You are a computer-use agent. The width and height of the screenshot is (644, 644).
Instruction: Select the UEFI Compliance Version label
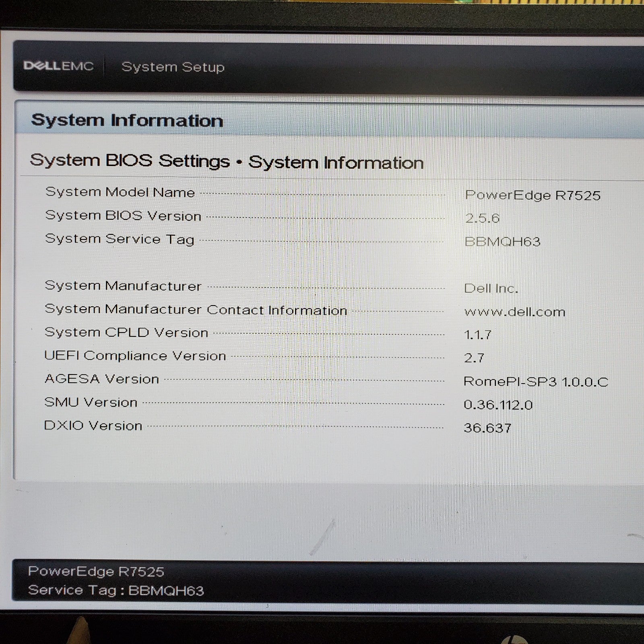click(x=135, y=356)
